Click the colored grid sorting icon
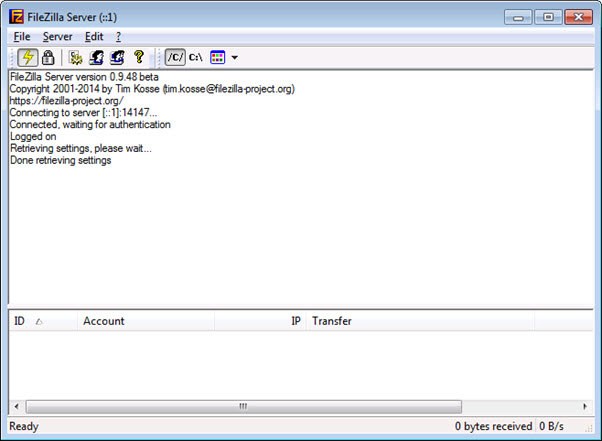The image size is (602, 441). coord(218,58)
